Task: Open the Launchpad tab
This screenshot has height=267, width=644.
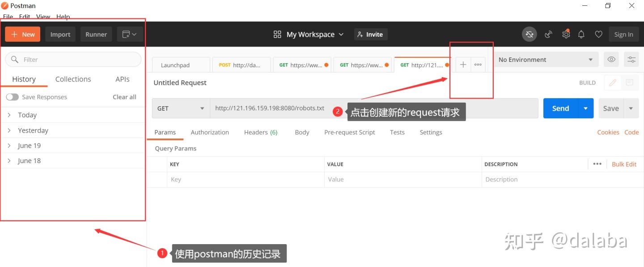Action: tap(181, 65)
